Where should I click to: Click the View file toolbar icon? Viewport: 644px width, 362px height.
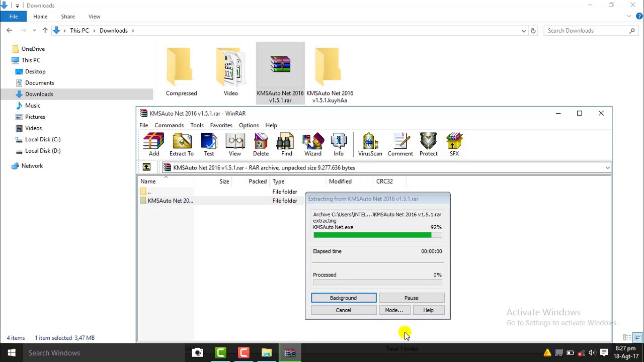[x=235, y=145]
